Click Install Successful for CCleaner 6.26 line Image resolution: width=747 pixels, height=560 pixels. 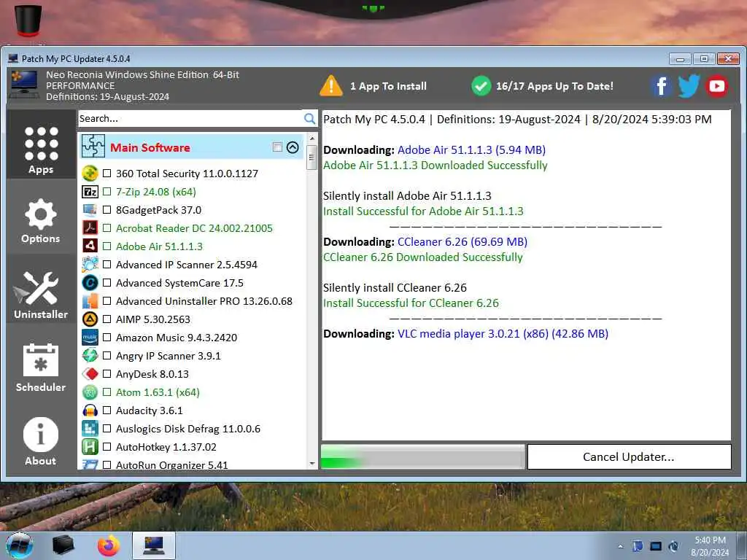point(411,303)
